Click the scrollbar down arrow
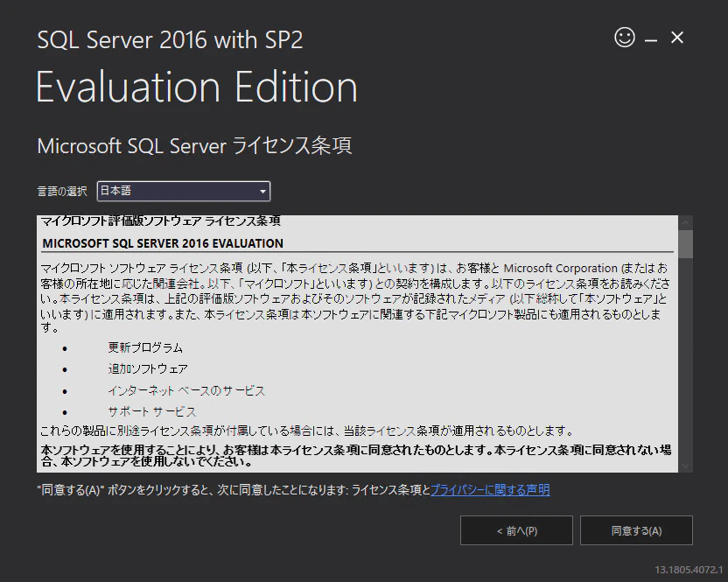Viewport: 728px width, 582px height. [685, 466]
